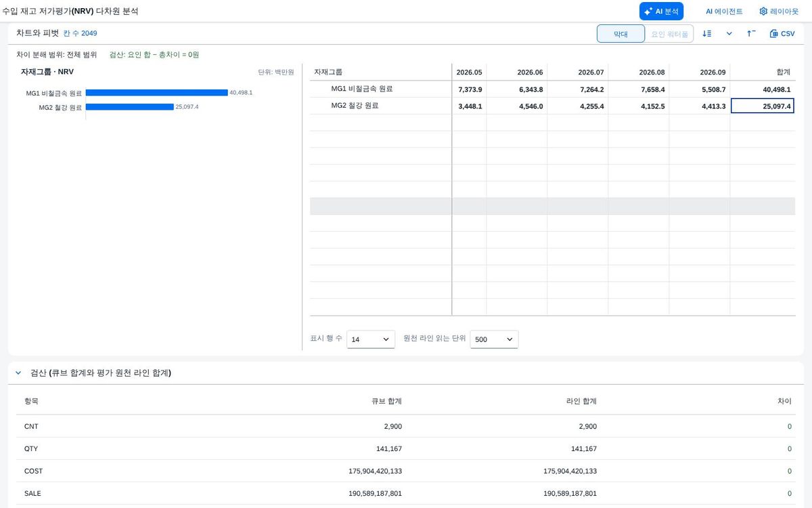Click the 자재그룹 · NRV chart title
This screenshot has height=508, width=812.
[x=47, y=72]
